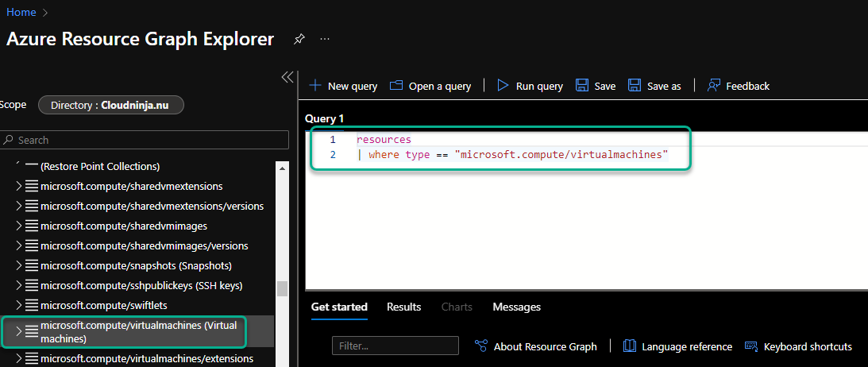
Task: Pin Azure Resource Graph Explorer to dashboard
Action: coord(299,39)
